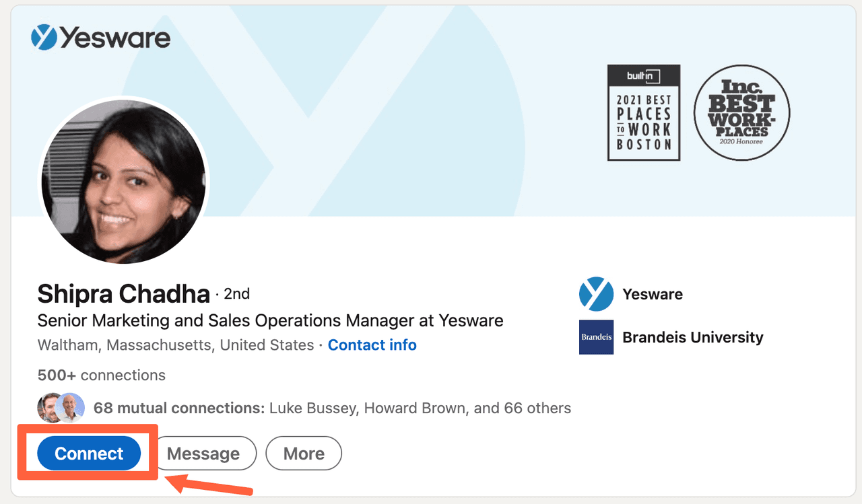Click the Brandeis University name text
862x504 pixels.
[693, 336]
